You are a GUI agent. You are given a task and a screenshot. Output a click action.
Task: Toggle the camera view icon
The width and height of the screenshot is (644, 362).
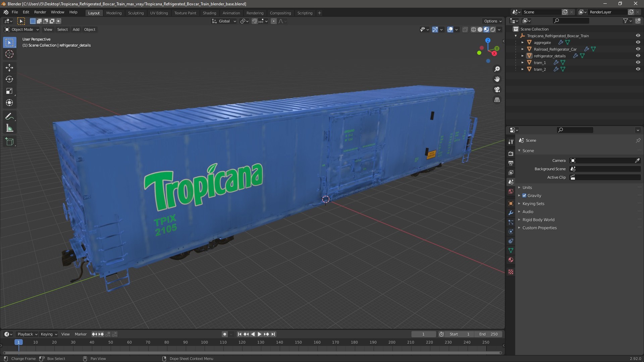(497, 89)
